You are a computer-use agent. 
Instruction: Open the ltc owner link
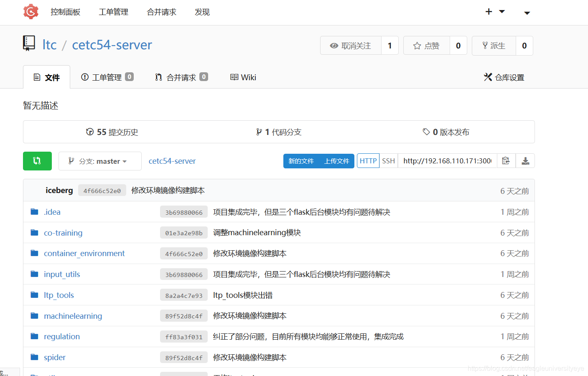click(49, 45)
